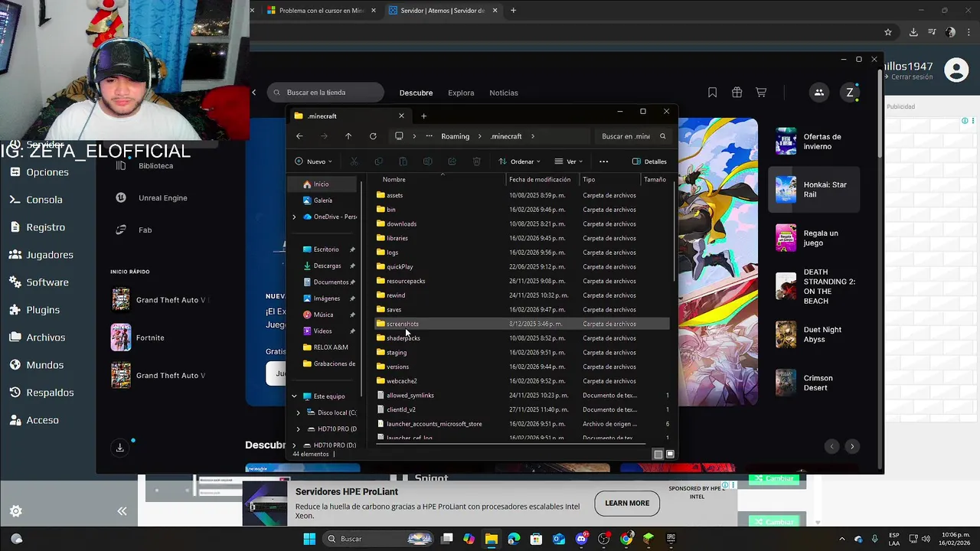Open Discord from the taskbar
980x551 pixels.
tap(581, 539)
